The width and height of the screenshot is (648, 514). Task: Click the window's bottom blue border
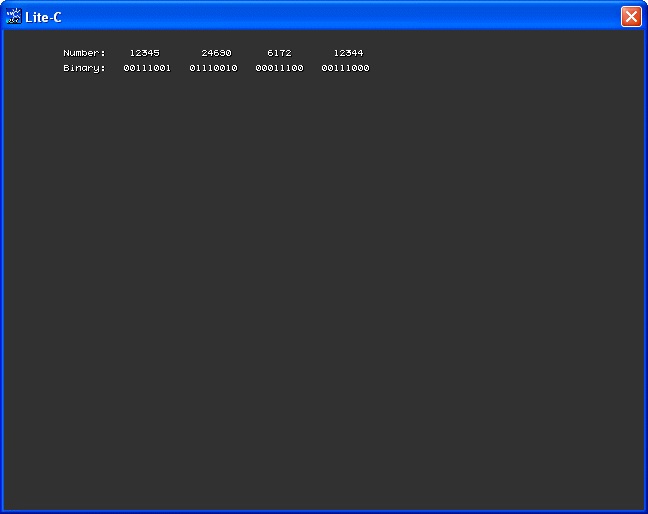tap(324, 511)
